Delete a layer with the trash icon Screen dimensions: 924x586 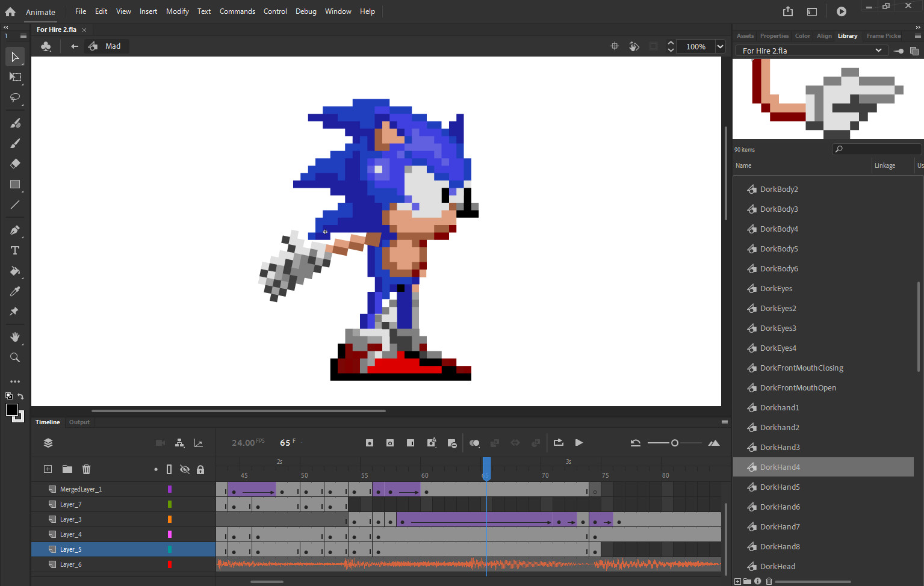click(x=86, y=469)
